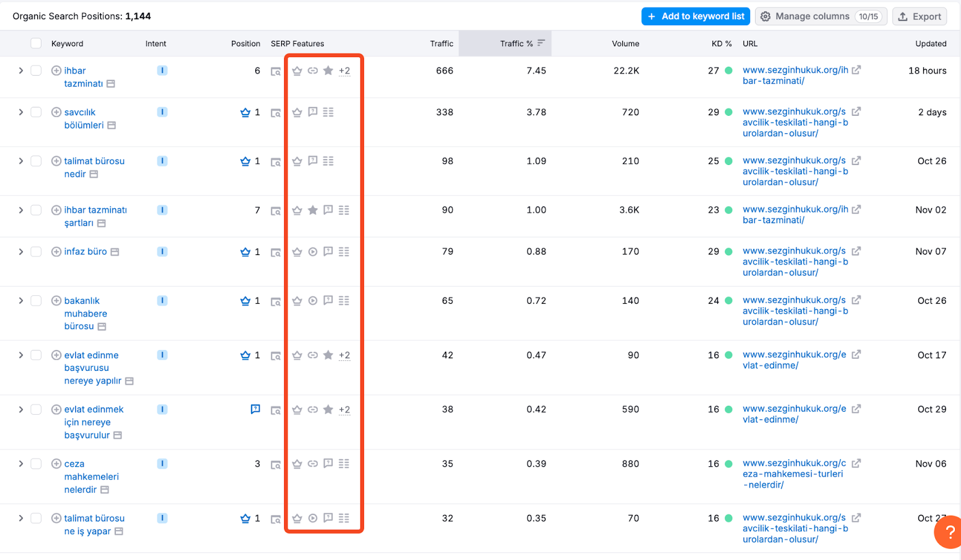Screen dimensions: 961x560
Task: Sort by the Traffic column header
Action: tap(441, 44)
